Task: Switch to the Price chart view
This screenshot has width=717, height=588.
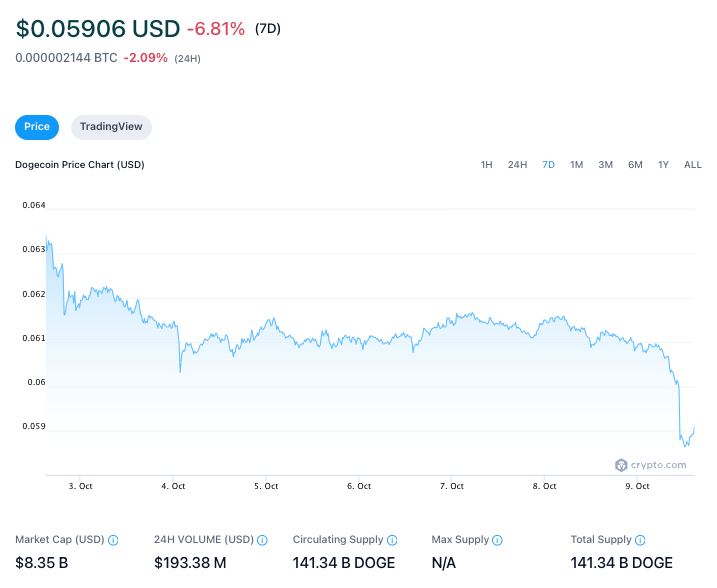Action: (37, 127)
